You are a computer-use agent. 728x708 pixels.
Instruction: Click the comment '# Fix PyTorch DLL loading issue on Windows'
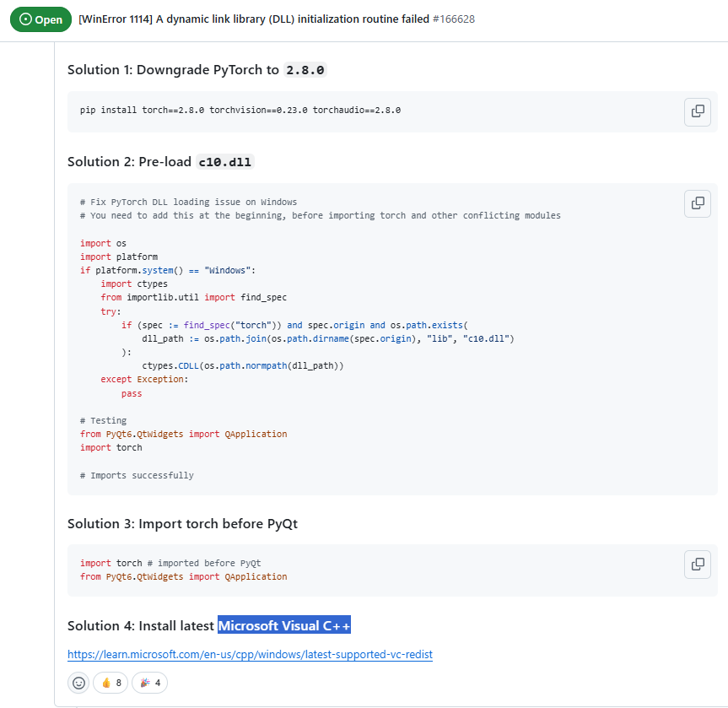[188, 202]
